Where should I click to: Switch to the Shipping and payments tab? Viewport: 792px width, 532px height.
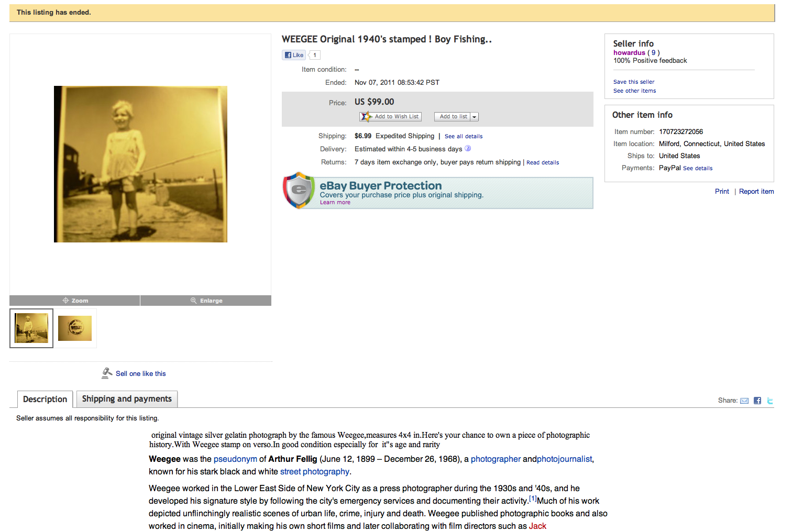coord(127,399)
